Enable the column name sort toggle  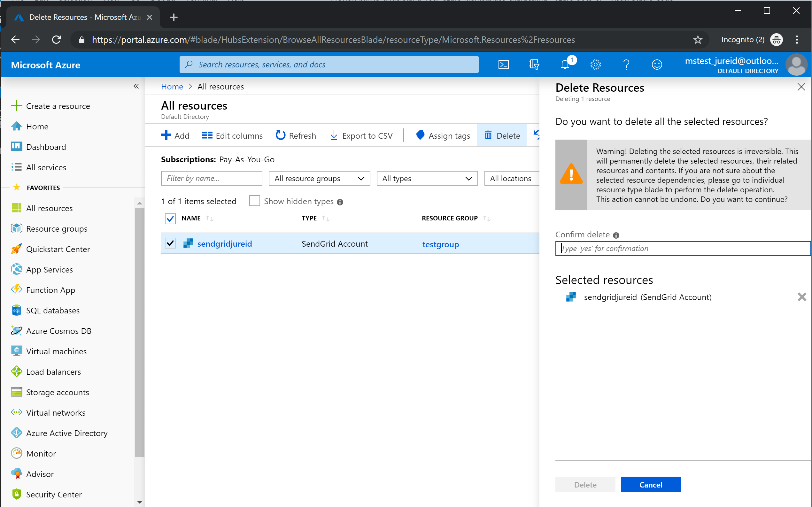[209, 219]
